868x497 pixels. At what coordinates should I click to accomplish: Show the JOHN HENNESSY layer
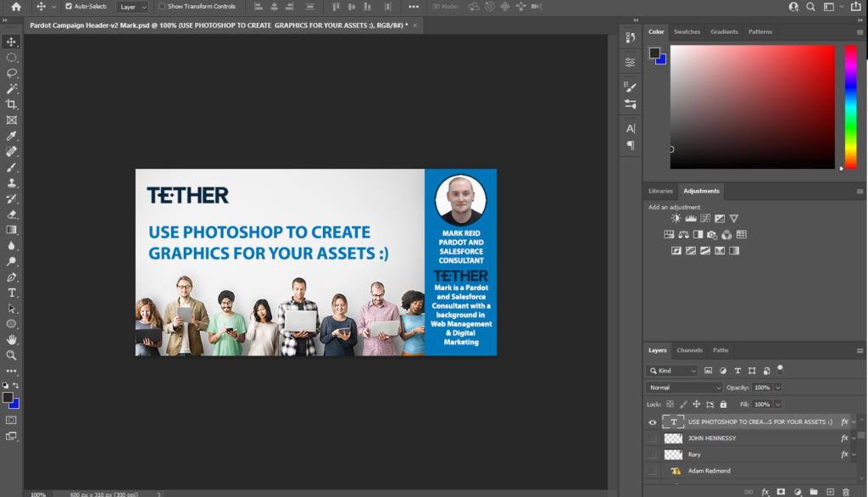click(653, 438)
